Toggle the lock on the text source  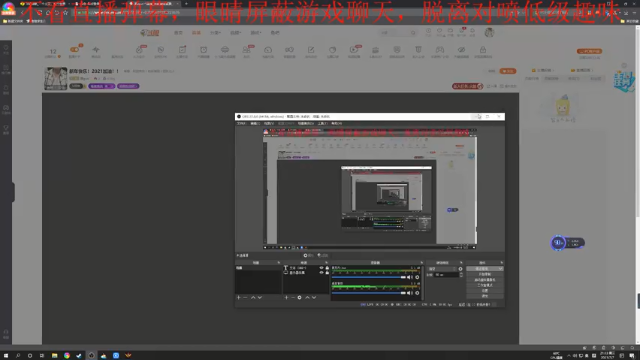coord(327,268)
